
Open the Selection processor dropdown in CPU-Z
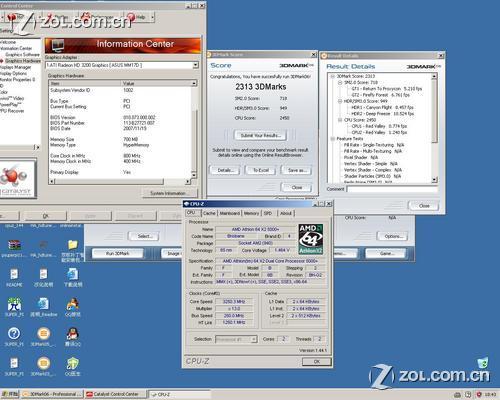[254, 339]
